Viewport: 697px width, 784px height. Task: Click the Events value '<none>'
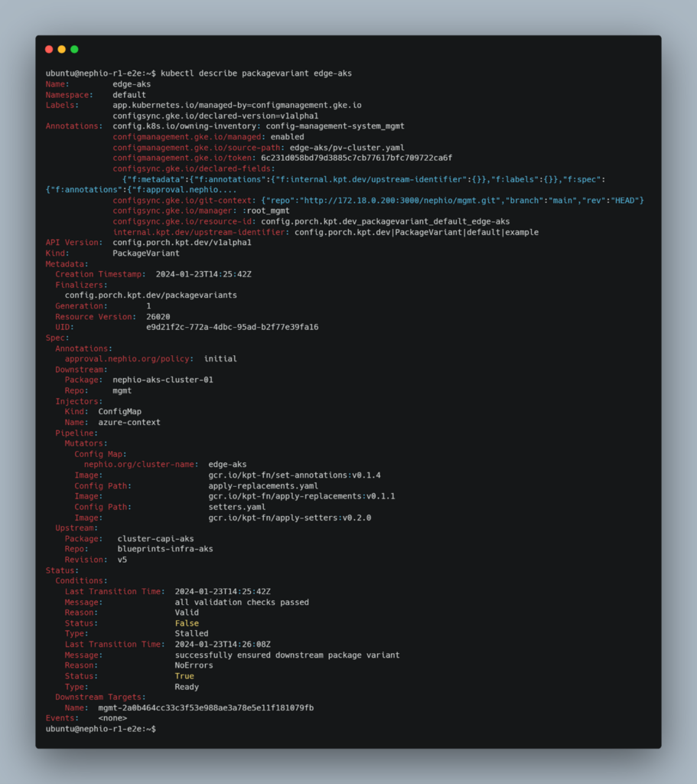click(x=112, y=718)
